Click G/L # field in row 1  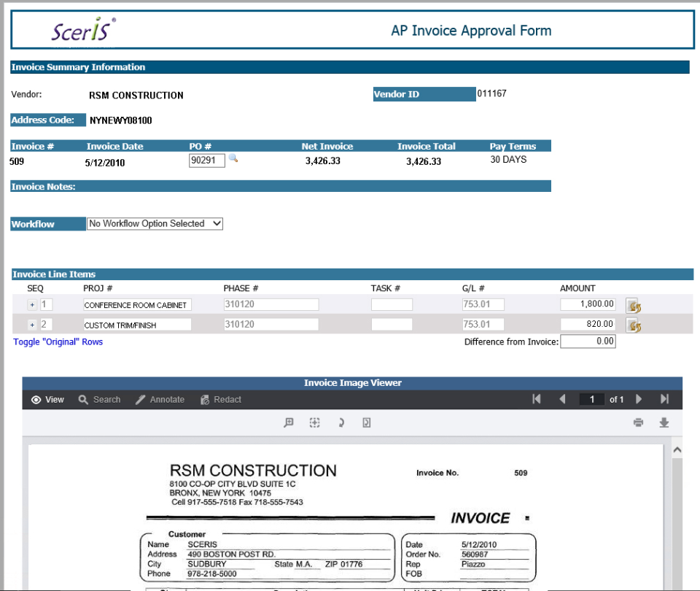[483, 305]
